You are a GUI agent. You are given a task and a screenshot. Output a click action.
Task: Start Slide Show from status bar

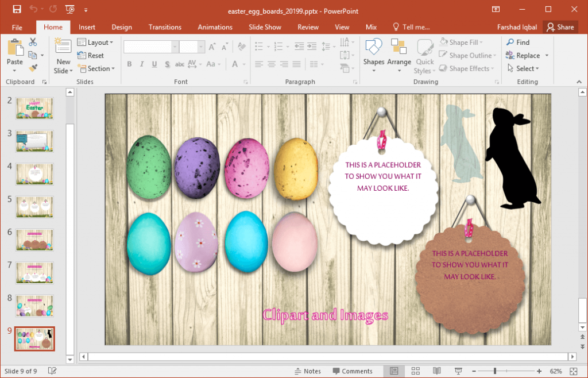pos(458,371)
